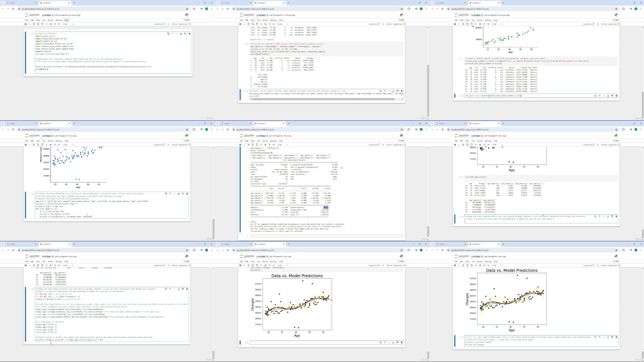644x362 pixels.
Task: Open cell type Code dropdown in import pandas window
Action: (68, 24)
